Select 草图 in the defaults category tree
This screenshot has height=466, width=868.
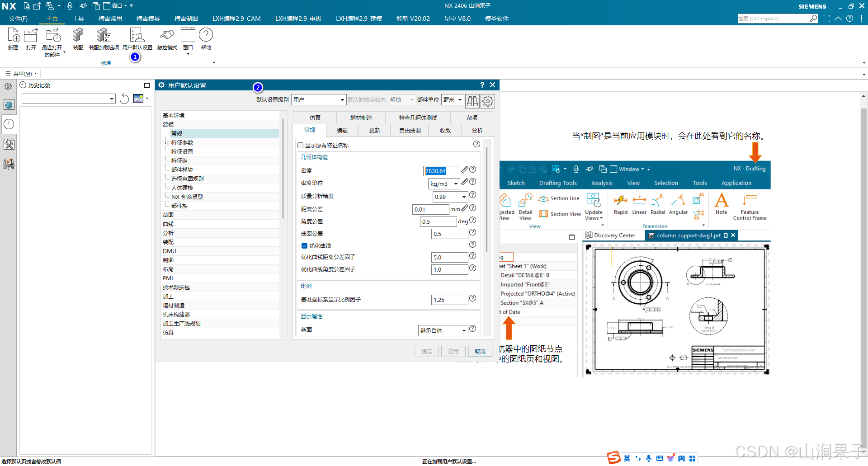pos(168,215)
